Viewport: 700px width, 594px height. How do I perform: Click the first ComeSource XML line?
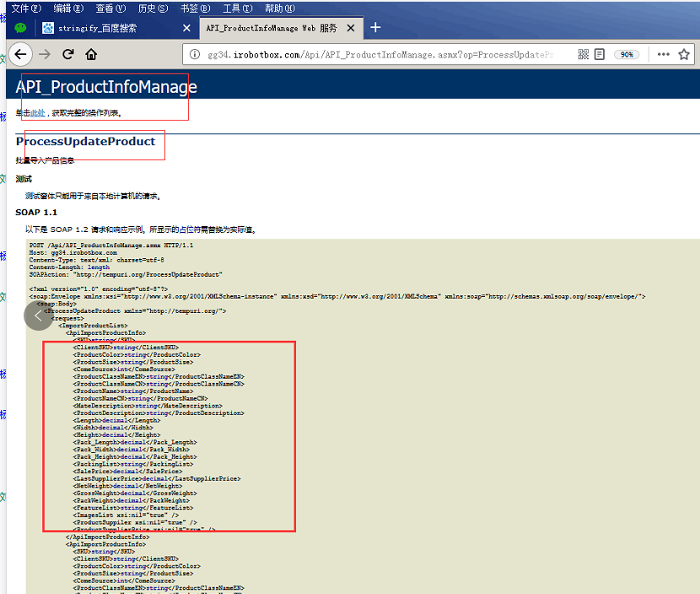(x=124, y=370)
